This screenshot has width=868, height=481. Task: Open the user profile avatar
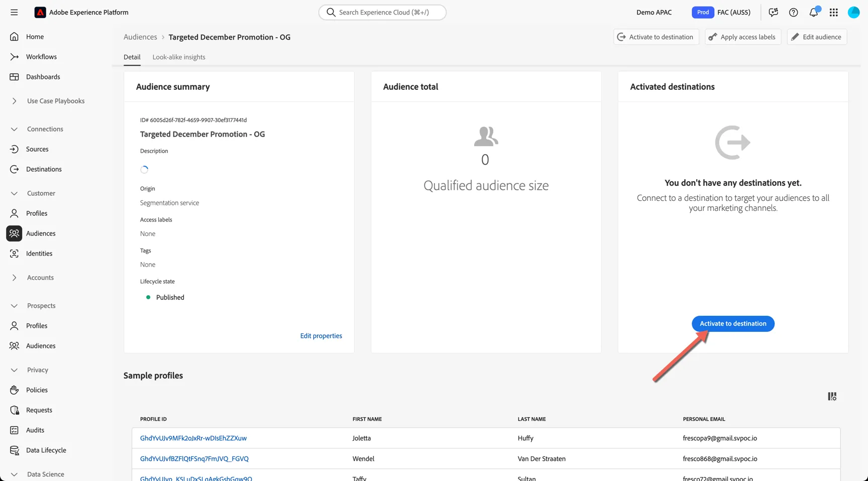tap(854, 12)
